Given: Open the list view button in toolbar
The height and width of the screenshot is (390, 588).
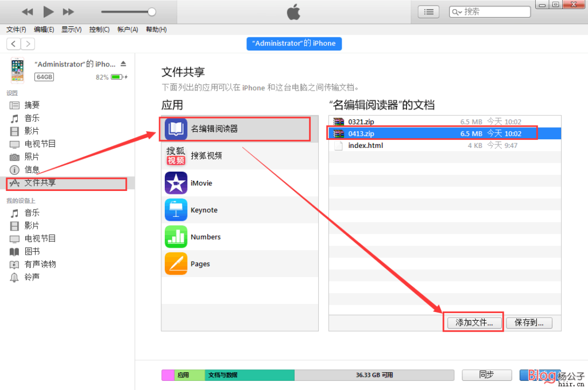Looking at the screenshot, I should (x=428, y=12).
